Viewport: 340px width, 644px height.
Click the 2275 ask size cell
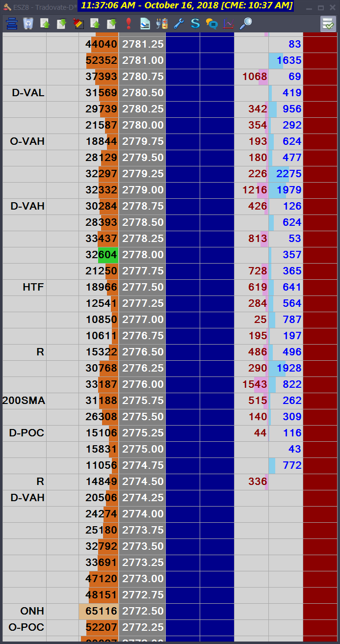[286, 174]
